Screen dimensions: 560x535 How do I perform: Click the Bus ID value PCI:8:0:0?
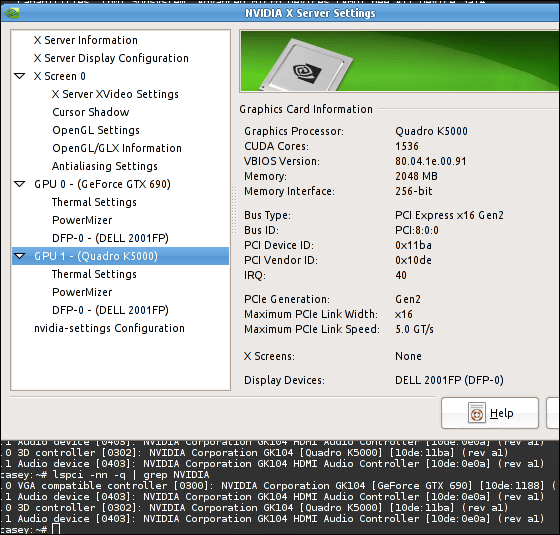(x=417, y=230)
